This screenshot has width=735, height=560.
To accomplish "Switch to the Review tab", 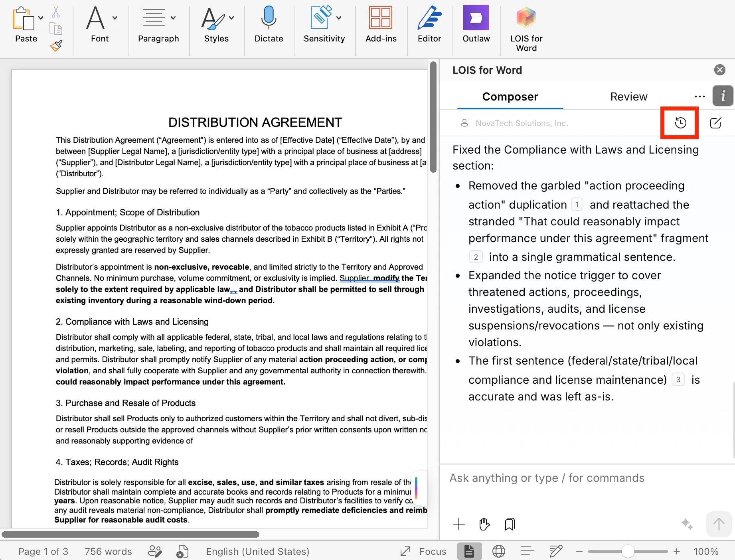I will pos(628,97).
